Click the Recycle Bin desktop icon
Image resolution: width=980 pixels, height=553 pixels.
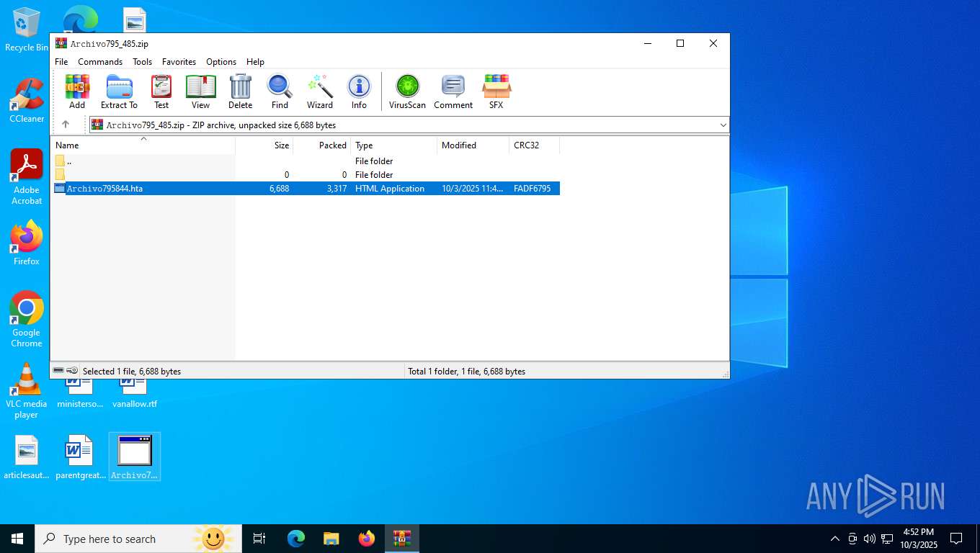(x=27, y=30)
